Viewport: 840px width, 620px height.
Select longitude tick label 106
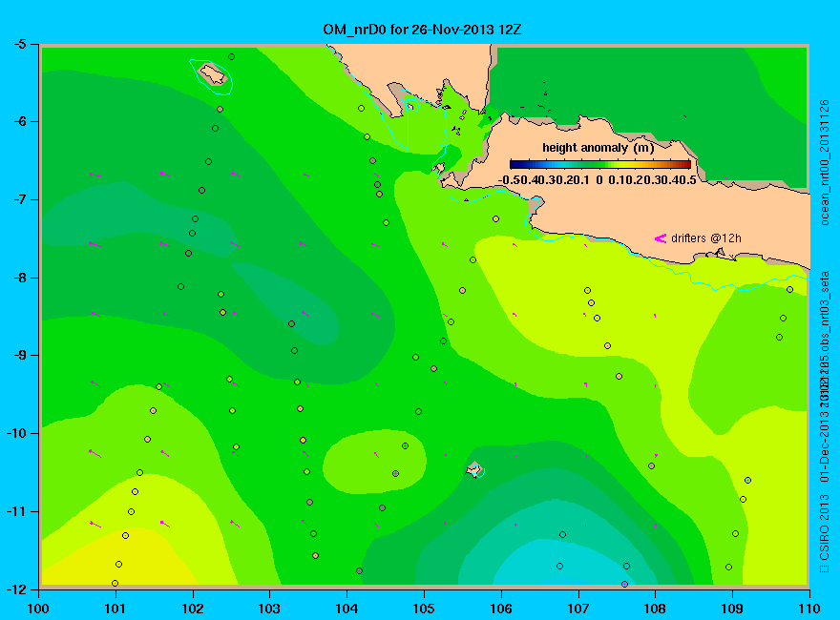(501, 609)
